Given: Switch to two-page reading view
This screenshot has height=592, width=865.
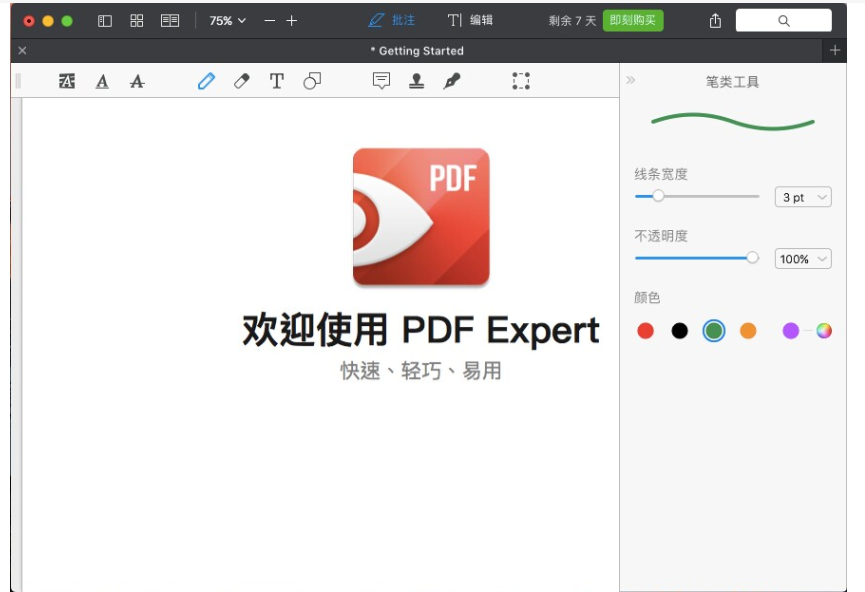Looking at the screenshot, I should click(170, 21).
